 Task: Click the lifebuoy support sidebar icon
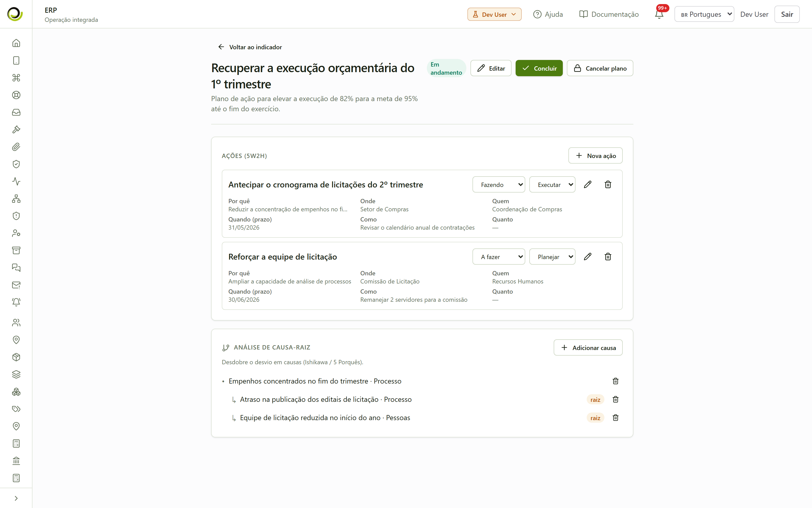[16, 95]
